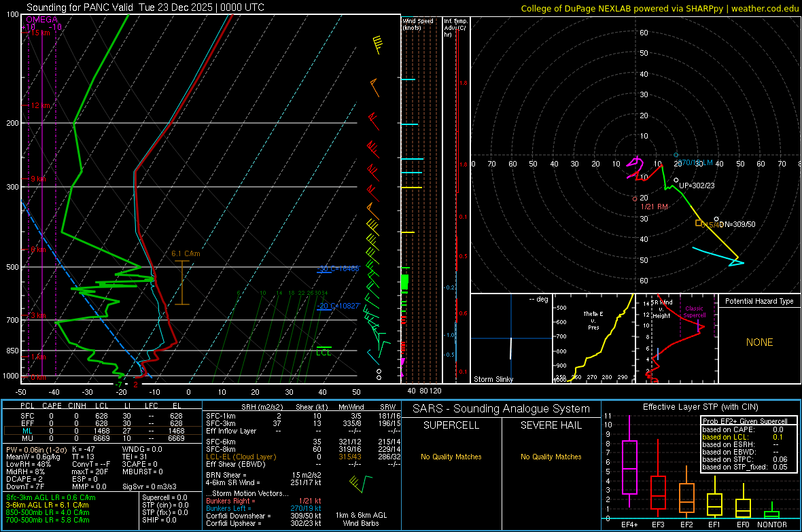Click the 'UP=302/23' hodograph label
This screenshot has width=802, height=532.
[x=697, y=185]
